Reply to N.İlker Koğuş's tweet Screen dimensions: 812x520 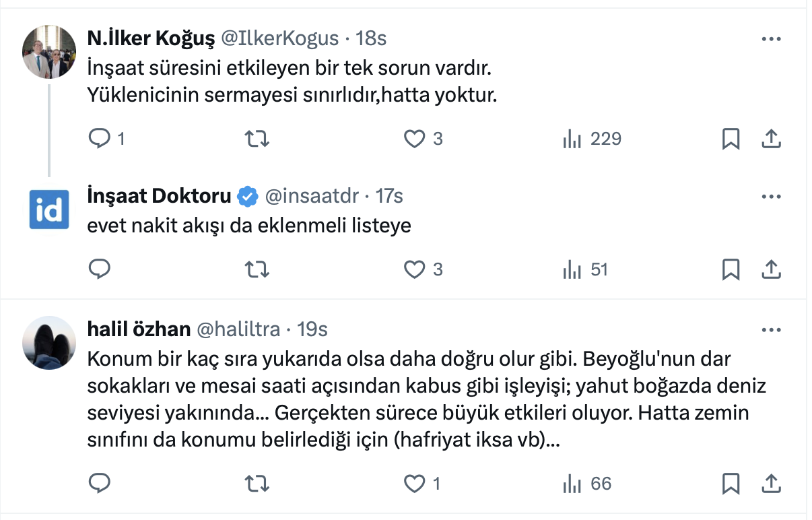point(100,139)
